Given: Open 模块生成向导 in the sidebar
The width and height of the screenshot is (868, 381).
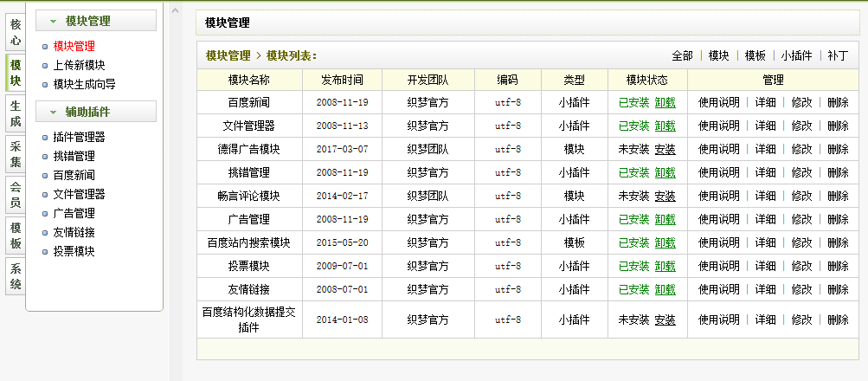Looking at the screenshot, I should (84, 84).
